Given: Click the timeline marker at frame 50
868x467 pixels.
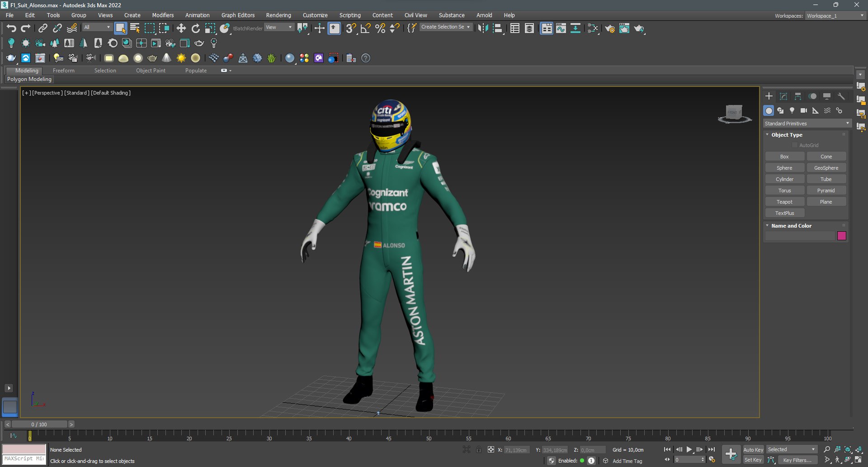Looking at the screenshot, I should [429, 436].
